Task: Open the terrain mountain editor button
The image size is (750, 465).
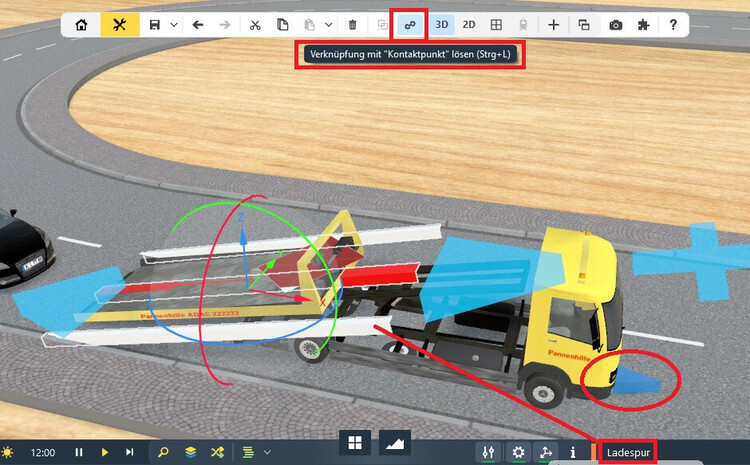Action: pos(395,443)
